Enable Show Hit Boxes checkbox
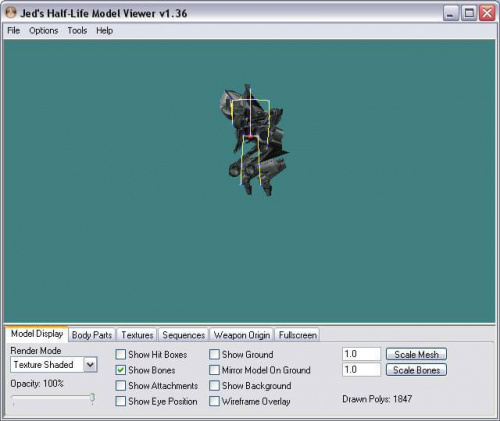Viewport: 500px width, 421px height. pyautogui.click(x=121, y=354)
